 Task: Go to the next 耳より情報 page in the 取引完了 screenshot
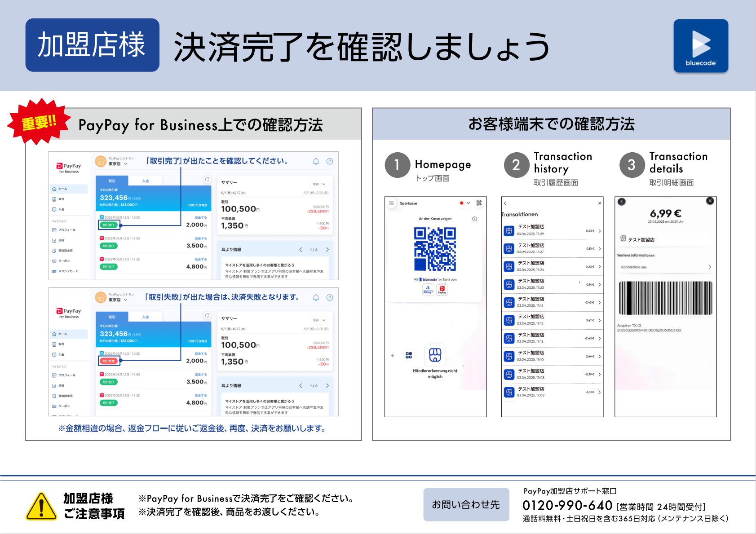pyautogui.click(x=327, y=250)
